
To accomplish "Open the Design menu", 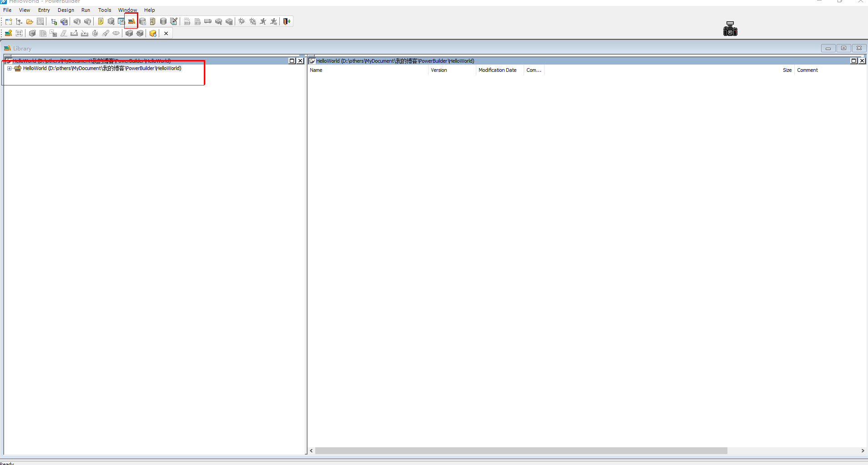I will 66,10.
